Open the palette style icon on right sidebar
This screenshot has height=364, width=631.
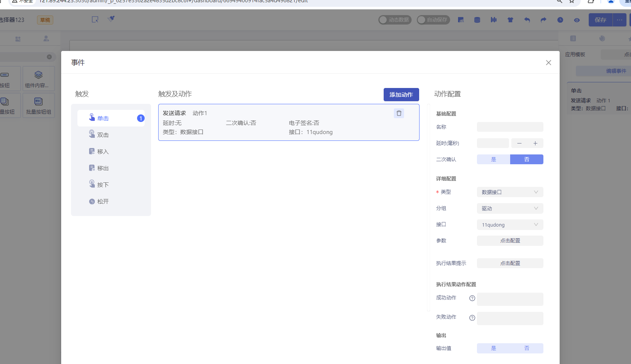(602, 39)
